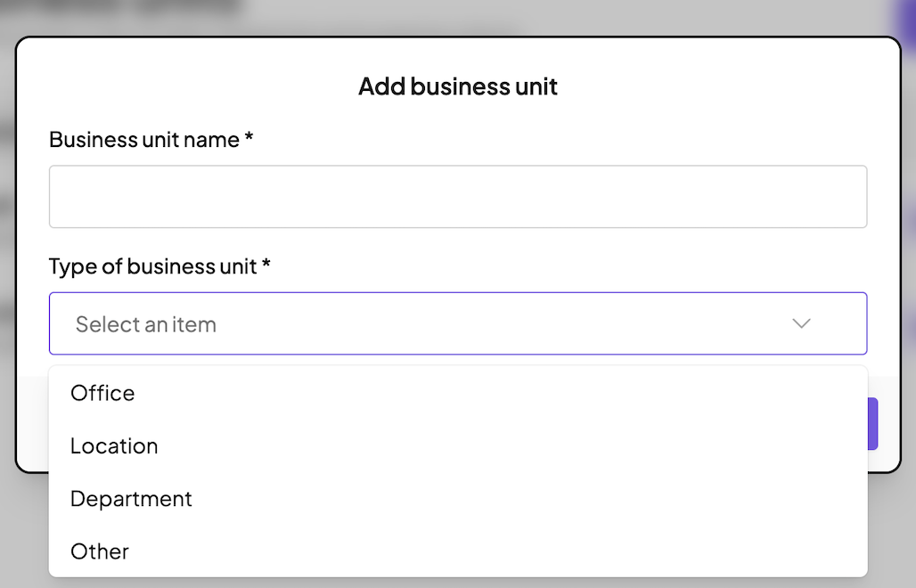The image size is (916, 588).
Task: Select Office from the list
Action: [102, 393]
